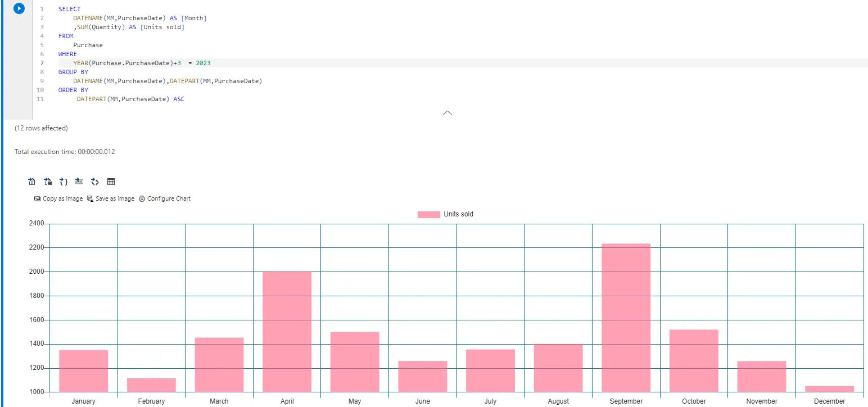Click the SUM(Quantity) AS [Units sold] line

129,27
